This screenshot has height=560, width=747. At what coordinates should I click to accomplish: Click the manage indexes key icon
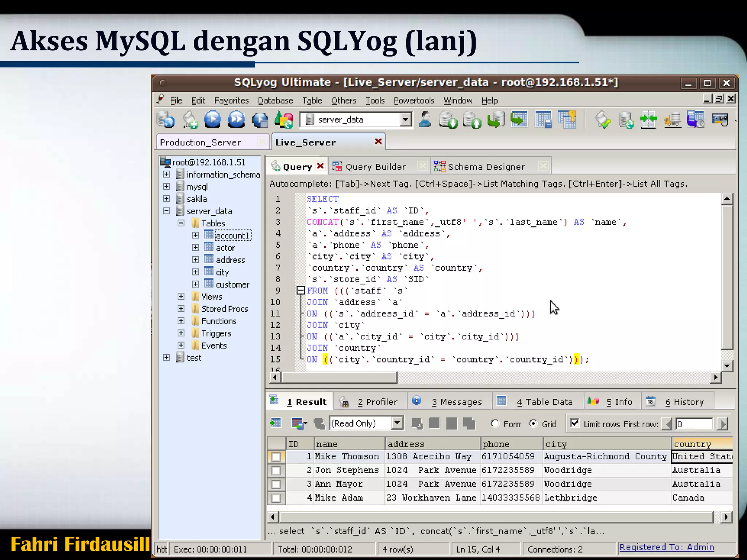pos(567,120)
